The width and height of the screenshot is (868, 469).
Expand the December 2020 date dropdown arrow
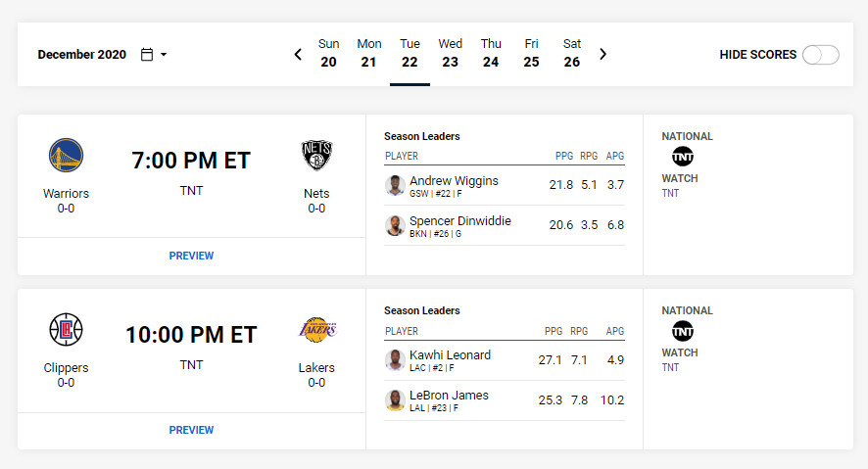[x=164, y=54]
